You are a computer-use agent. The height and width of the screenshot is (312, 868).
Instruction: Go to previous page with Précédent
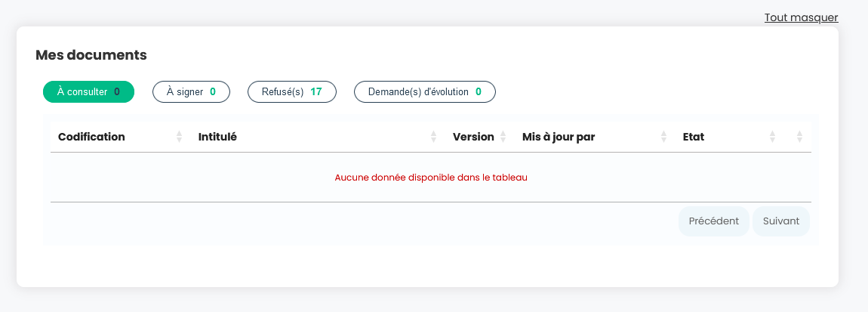click(x=713, y=221)
